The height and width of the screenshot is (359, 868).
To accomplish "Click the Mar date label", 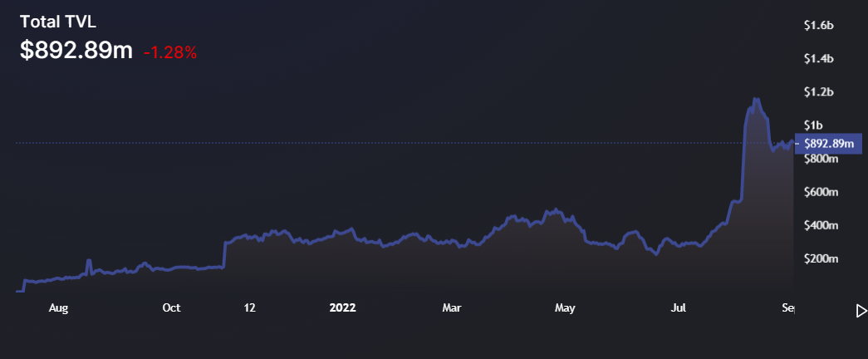I will pos(452,308).
